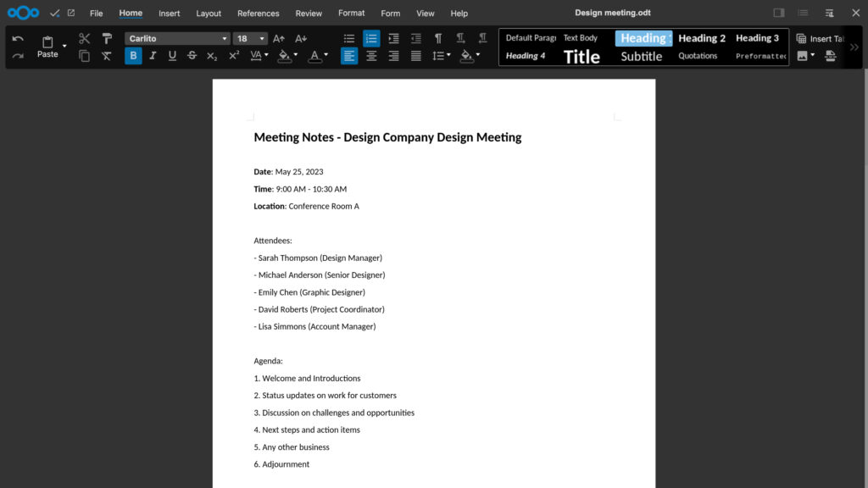Toggle the unordered bullet list
This screenshot has width=868, height=488.
(x=348, y=38)
